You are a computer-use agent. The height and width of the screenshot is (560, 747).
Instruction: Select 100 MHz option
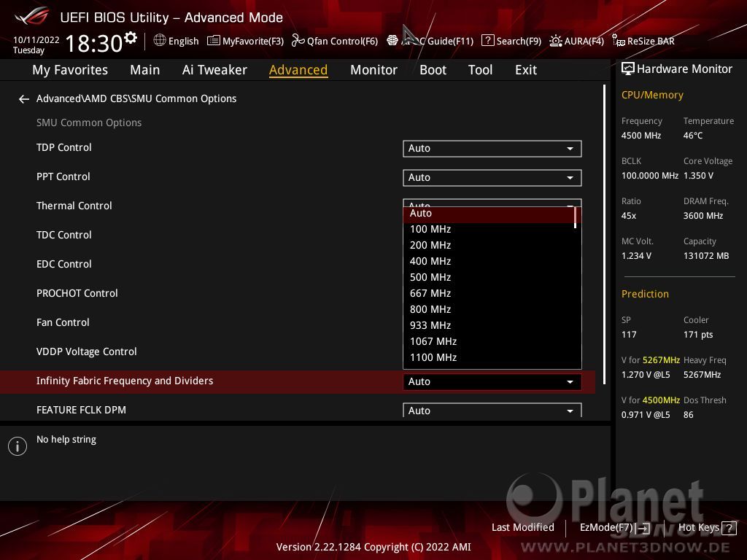(489, 229)
